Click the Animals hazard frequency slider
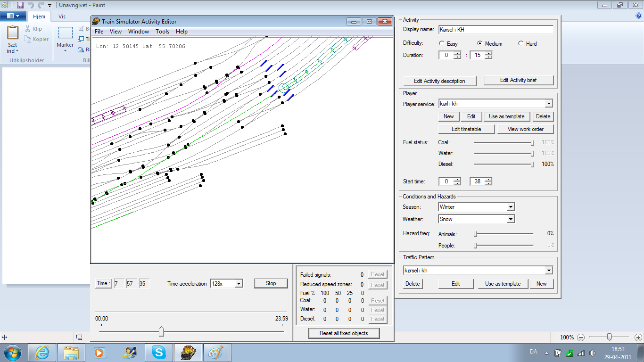 pyautogui.click(x=476, y=234)
